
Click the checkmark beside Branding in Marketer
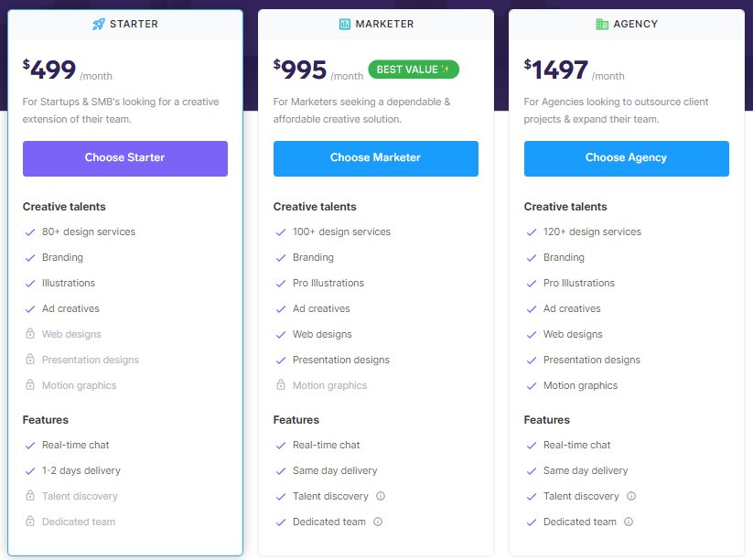click(x=281, y=257)
